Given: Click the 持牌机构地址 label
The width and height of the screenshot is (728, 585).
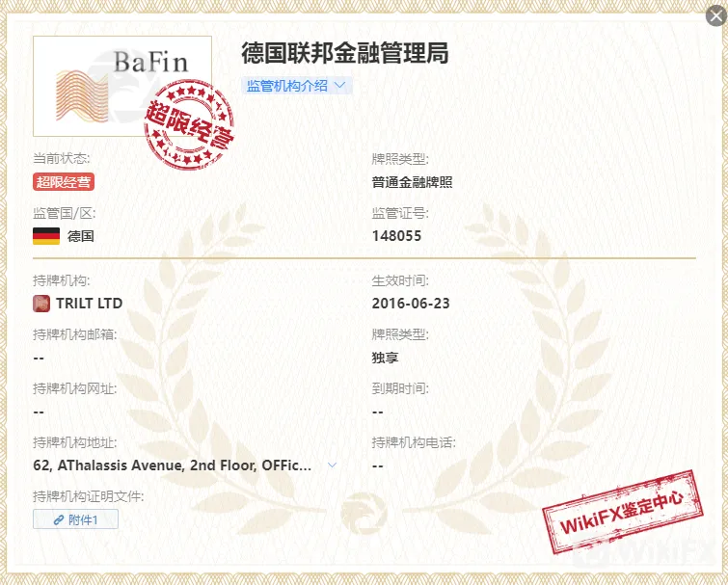Looking at the screenshot, I should [75, 442].
